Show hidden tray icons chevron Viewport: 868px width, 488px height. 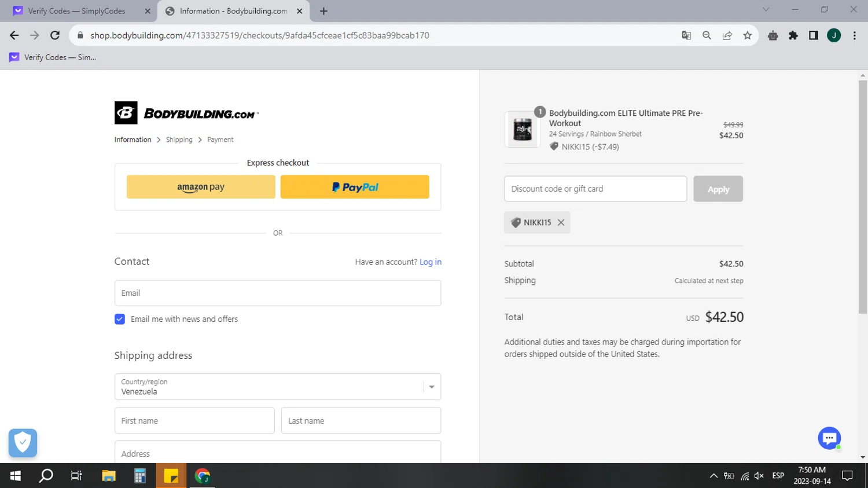(713, 476)
